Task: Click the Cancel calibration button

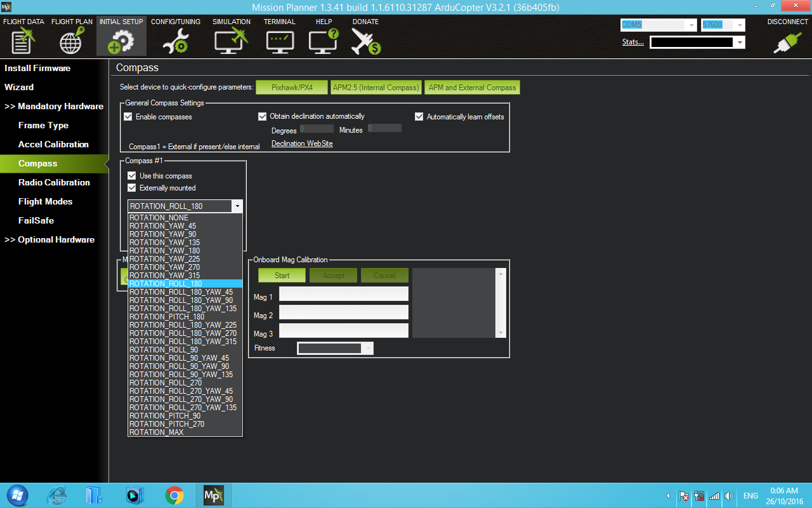Action: (385, 276)
